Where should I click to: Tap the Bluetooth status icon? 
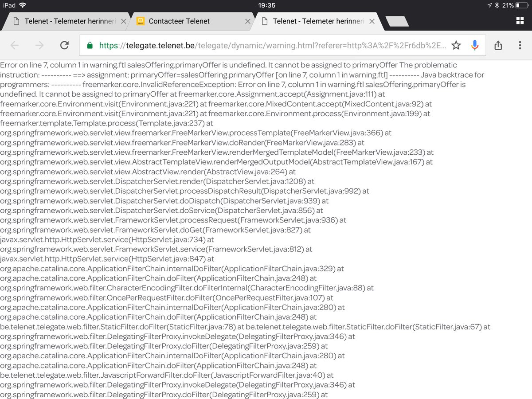click(497, 5)
